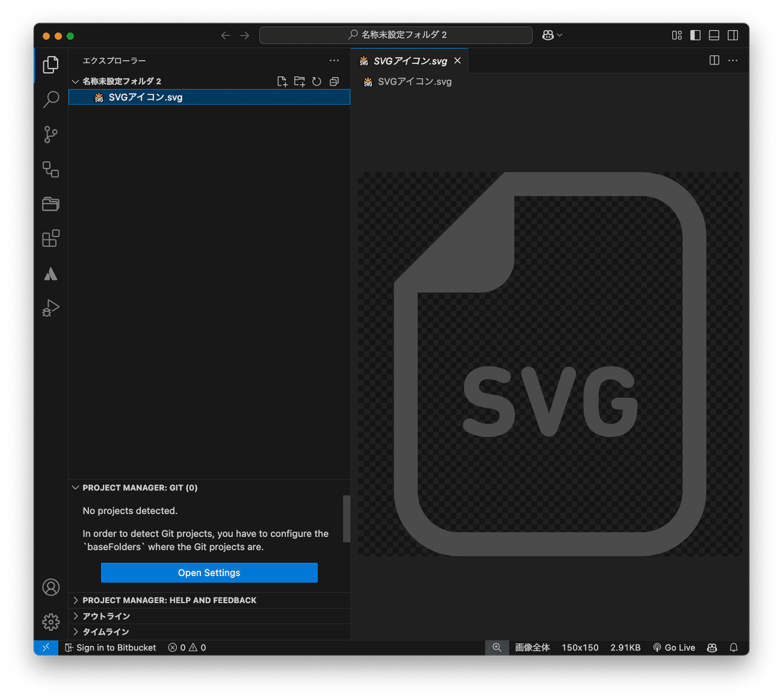Refresh the explorer with the refresh icon
783x700 pixels.
pos(316,81)
